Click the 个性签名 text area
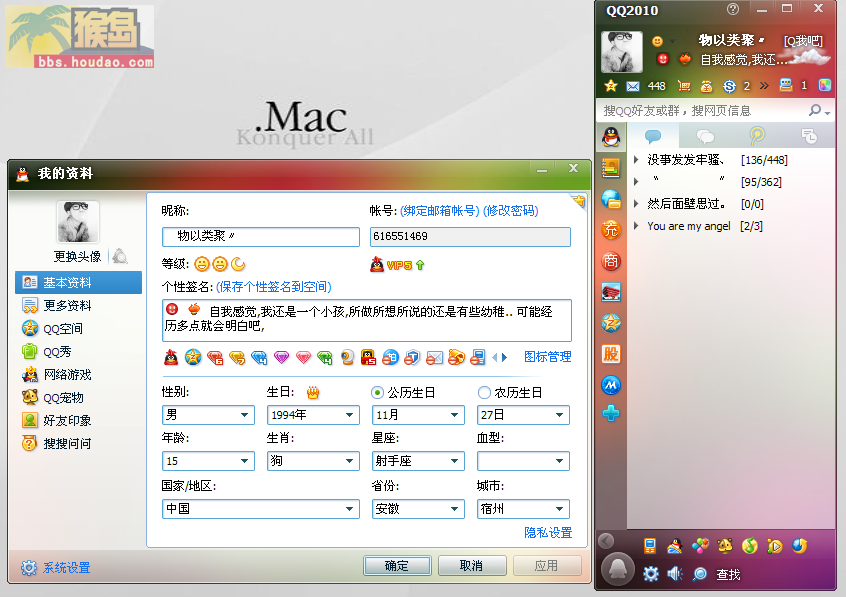 click(367, 320)
